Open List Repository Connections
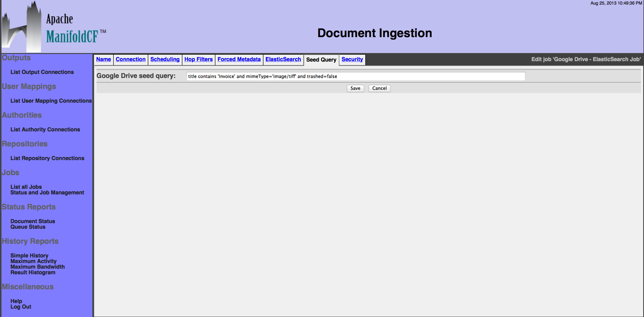644x317 pixels. [47, 158]
